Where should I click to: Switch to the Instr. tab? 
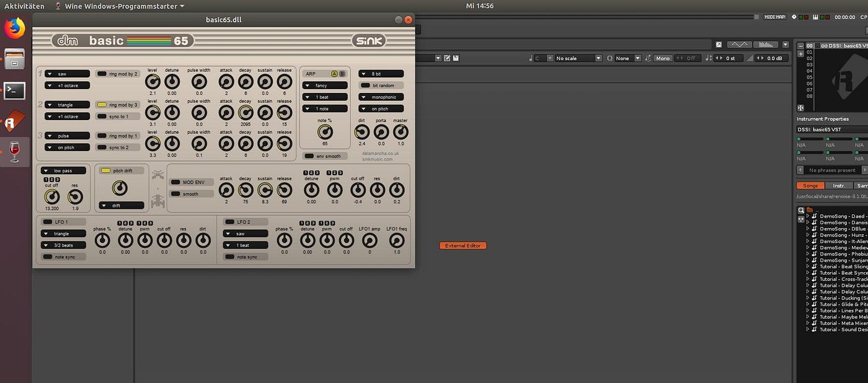tap(839, 185)
